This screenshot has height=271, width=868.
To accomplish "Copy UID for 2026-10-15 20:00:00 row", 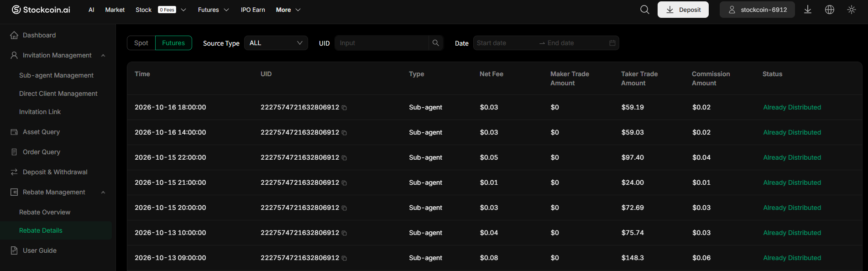I will point(344,208).
